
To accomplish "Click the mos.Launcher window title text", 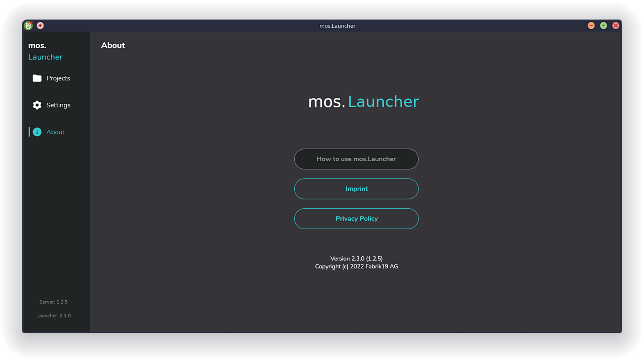I will [x=337, y=26].
